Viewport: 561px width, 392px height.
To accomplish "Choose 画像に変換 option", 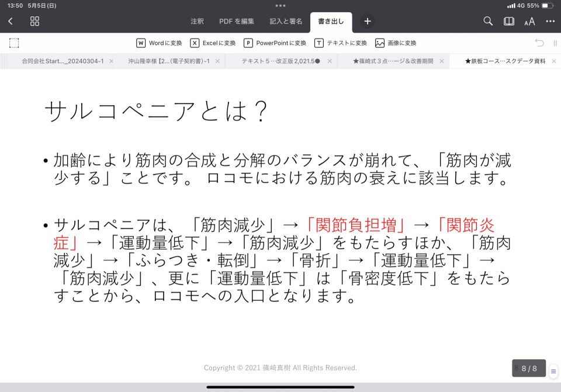I will [x=396, y=43].
